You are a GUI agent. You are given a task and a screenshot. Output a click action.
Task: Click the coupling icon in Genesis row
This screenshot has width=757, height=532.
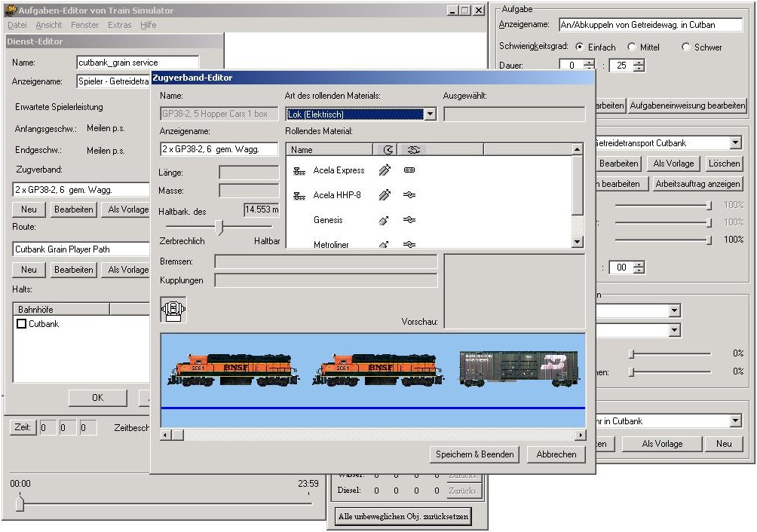(x=409, y=220)
